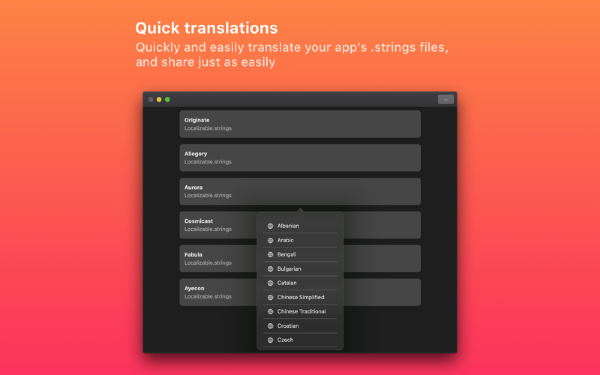The height and width of the screenshot is (375, 600).
Task: Click the globe icon next to Bulgarian
Action: tap(270, 269)
